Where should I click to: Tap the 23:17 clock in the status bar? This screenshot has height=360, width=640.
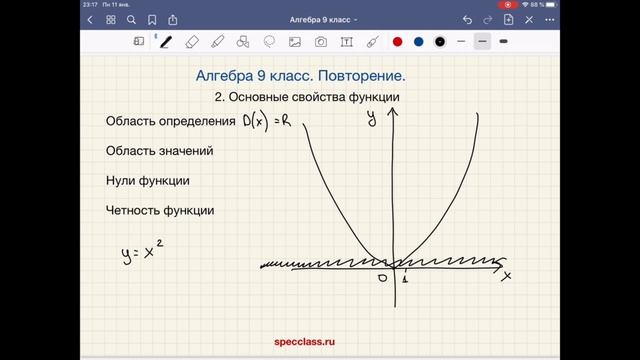coord(90,4)
